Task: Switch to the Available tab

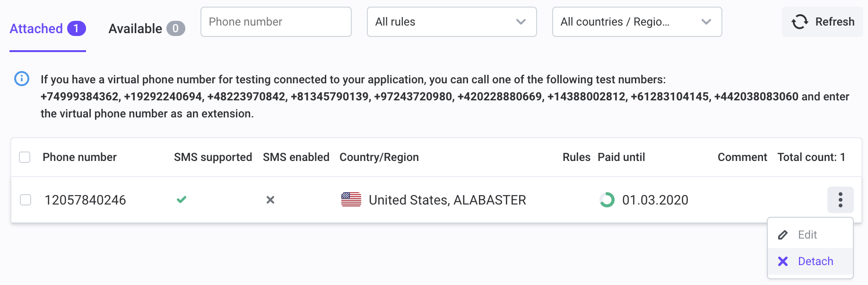Action: coord(147,29)
